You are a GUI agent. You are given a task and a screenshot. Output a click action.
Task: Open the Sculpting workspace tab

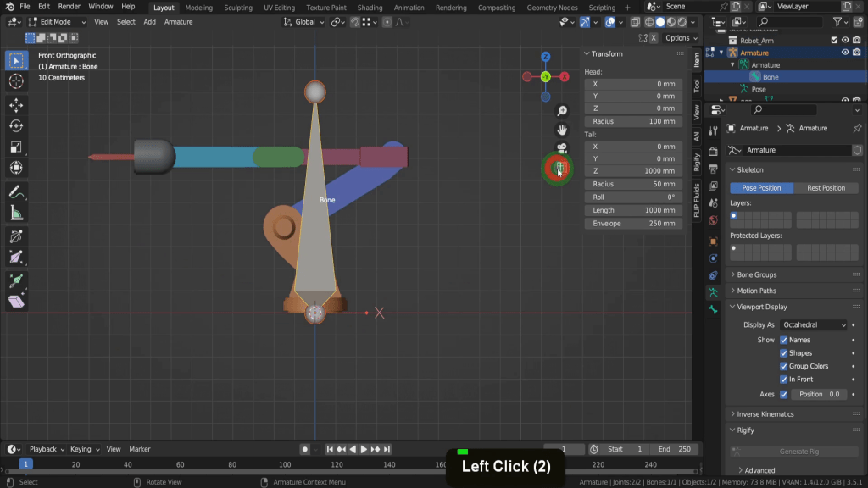click(x=237, y=8)
